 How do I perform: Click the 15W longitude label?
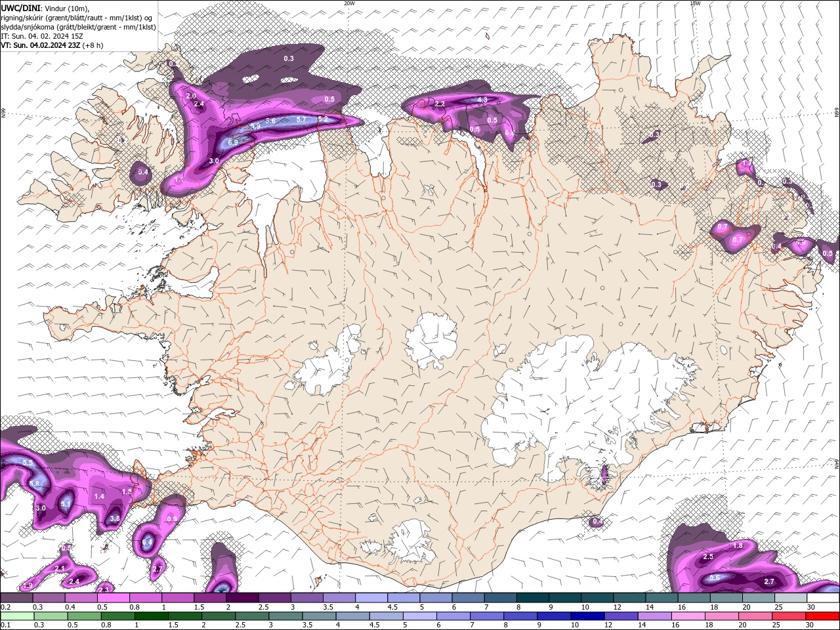(x=695, y=3)
